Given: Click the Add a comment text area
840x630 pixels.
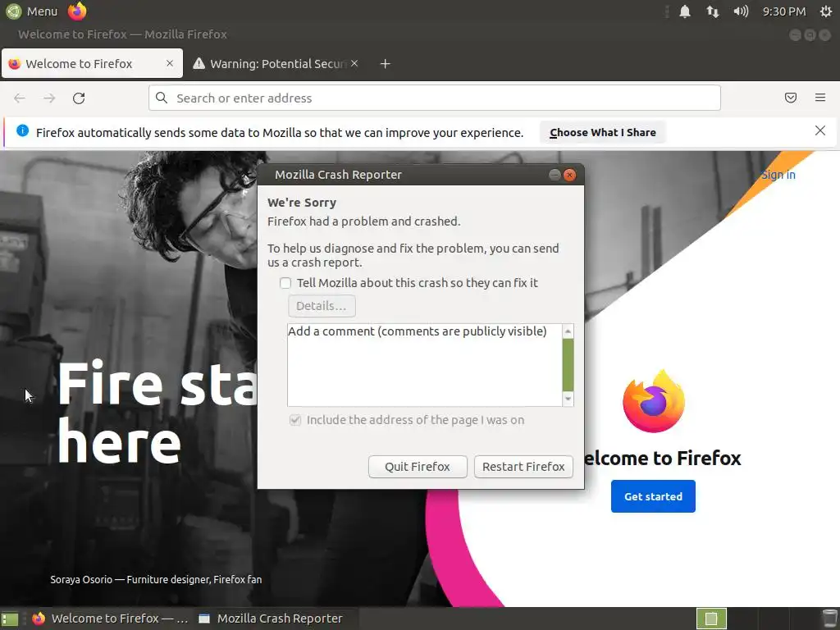Looking at the screenshot, I should pos(424,365).
